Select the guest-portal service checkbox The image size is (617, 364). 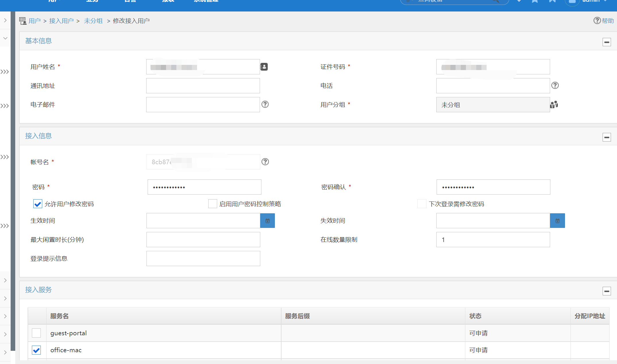(36, 333)
